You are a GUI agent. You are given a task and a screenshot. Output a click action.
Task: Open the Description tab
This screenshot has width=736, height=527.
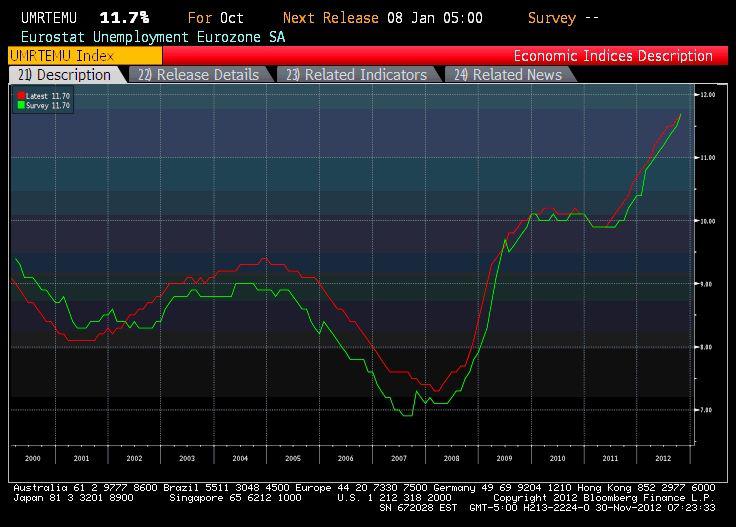(66, 75)
